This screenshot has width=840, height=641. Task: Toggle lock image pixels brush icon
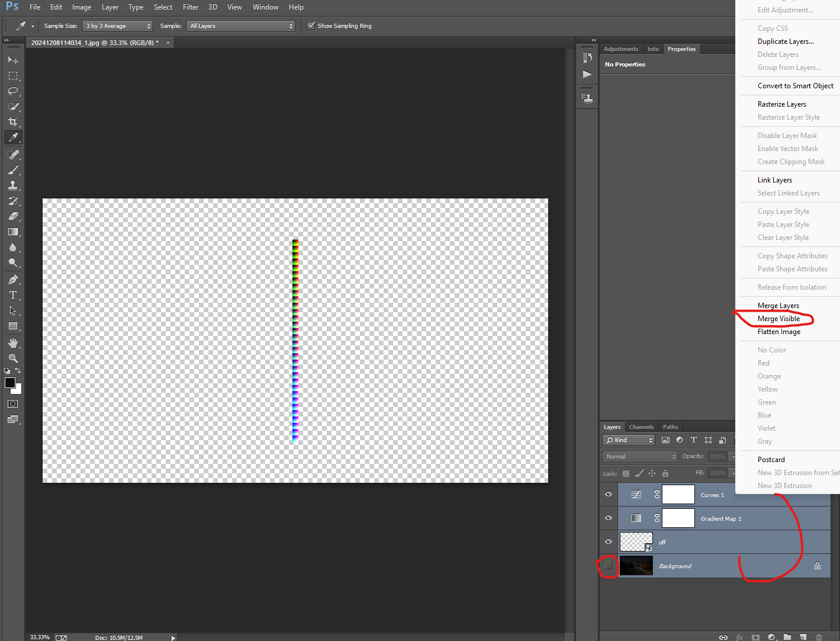coord(639,473)
